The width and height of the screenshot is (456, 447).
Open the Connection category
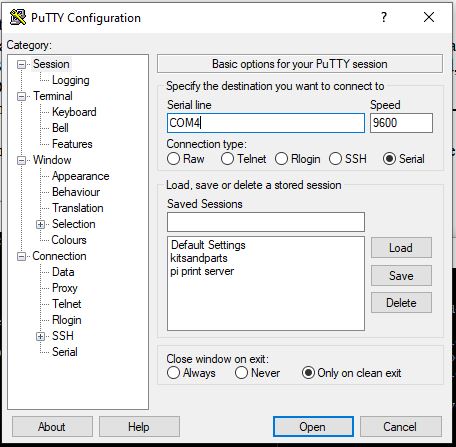pos(59,256)
